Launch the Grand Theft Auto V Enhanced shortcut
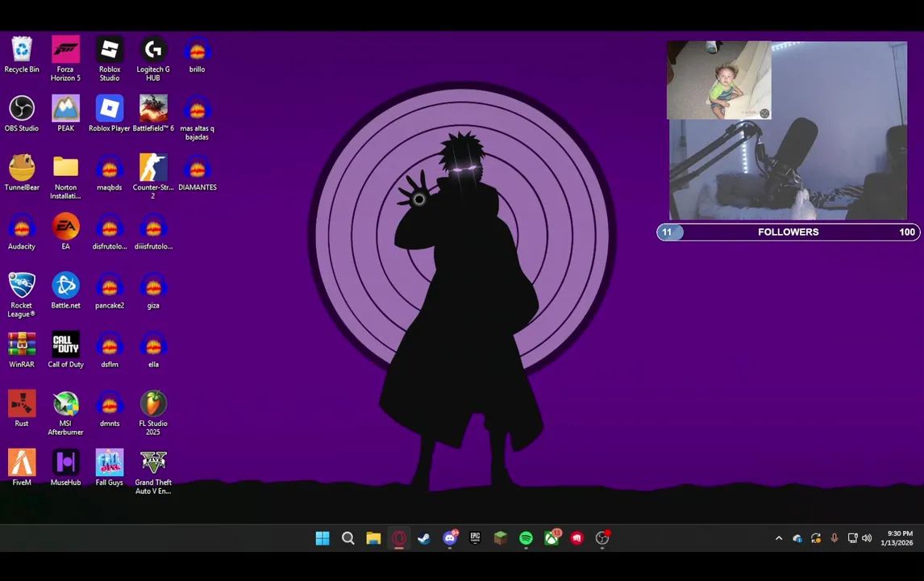924x581 pixels. [x=153, y=471]
